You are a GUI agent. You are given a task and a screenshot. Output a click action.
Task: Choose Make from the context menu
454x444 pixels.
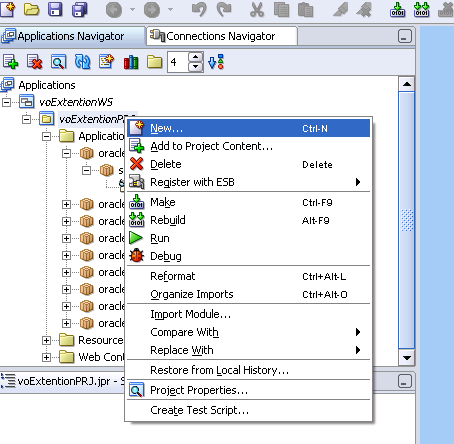249,202
